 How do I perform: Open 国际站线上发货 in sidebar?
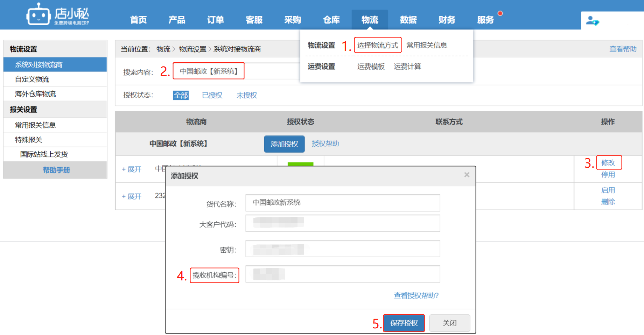(55, 154)
